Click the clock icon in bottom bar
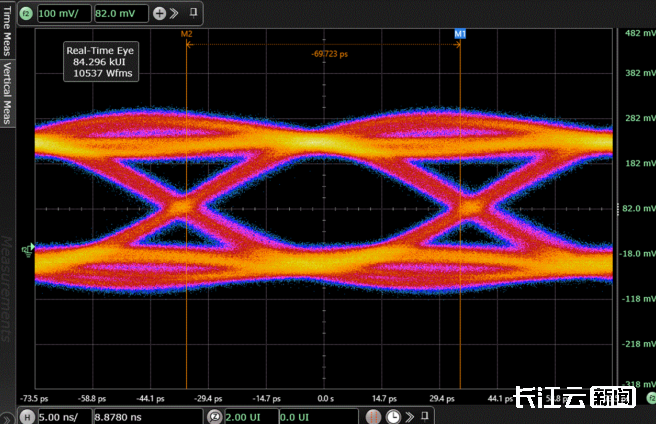Image resolution: width=656 pixels, height=424 pixels. click(x=393, y=415)
